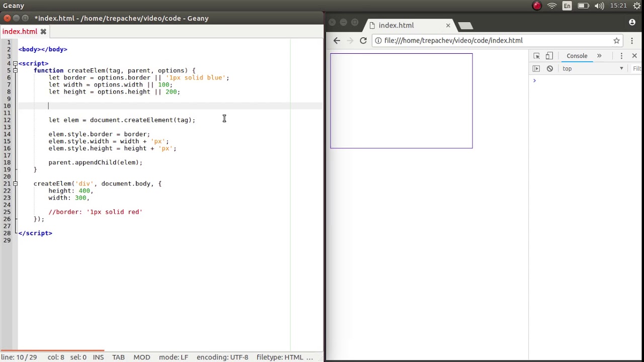Viewport: 644px width, 362px height.
Task: Click the 'line: 10 / 29' status entry
Action: [19, 357]
